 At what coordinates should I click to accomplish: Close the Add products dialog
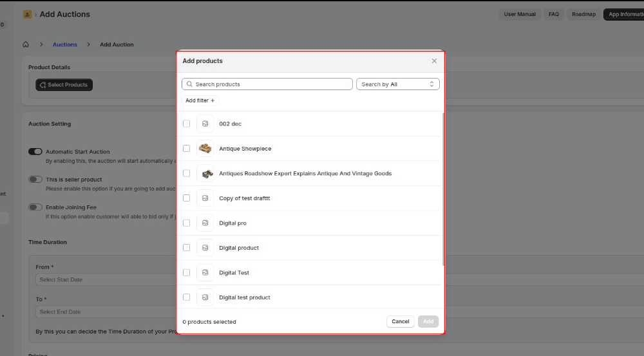434,61
